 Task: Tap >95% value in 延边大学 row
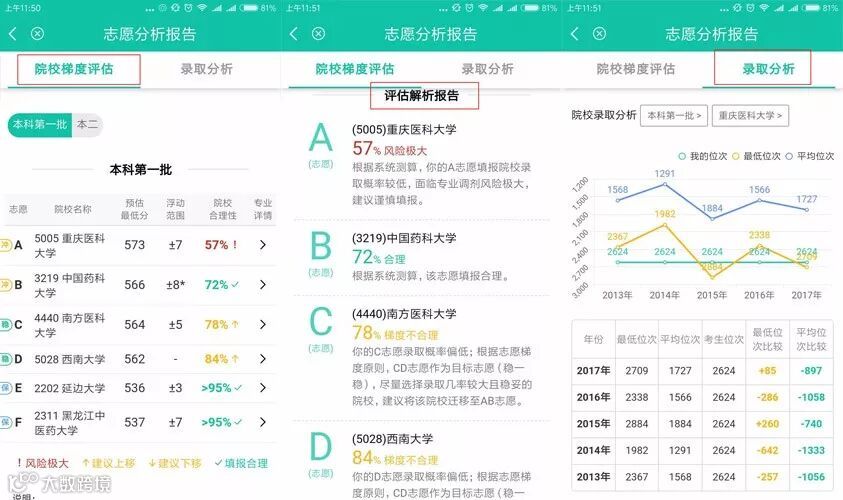[x=216, y=388]
